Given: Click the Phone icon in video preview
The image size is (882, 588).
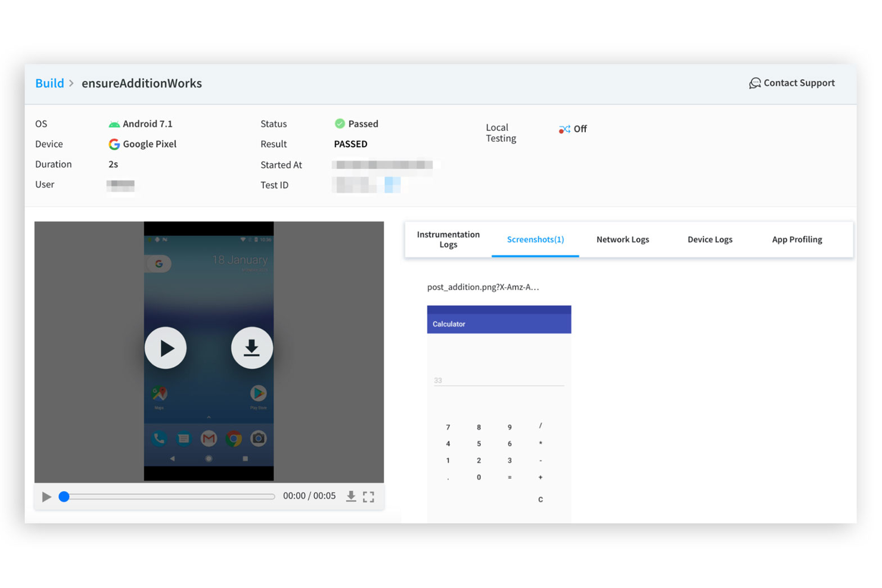Looking at the screenshot, I should click(x=159, y=439).
